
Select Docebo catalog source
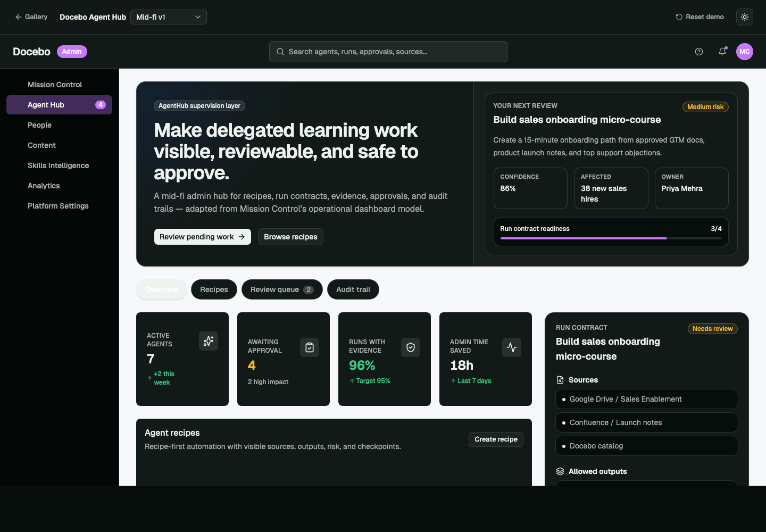click(x=647, y=446)
